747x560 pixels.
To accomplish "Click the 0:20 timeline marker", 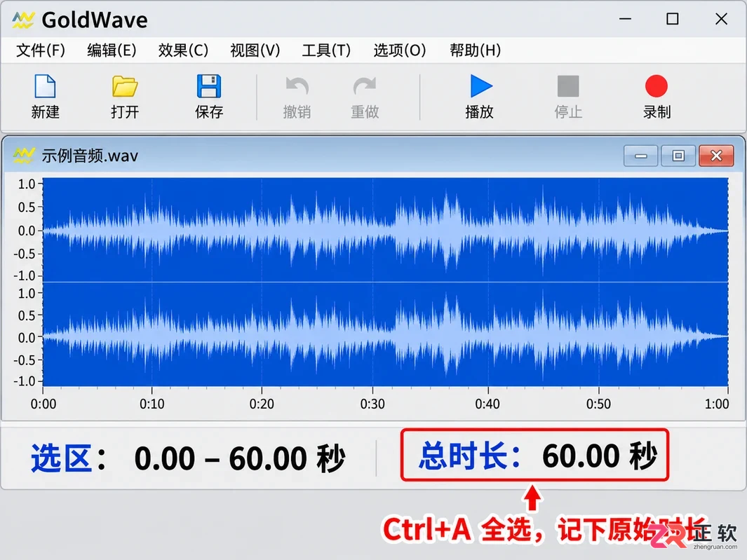I will (x=262, y=404).
